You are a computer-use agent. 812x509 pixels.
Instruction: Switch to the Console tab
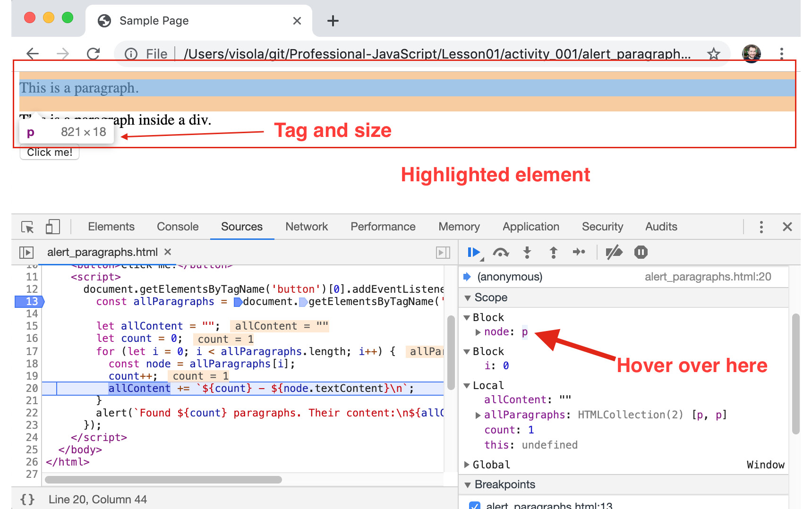coord(178,227)
